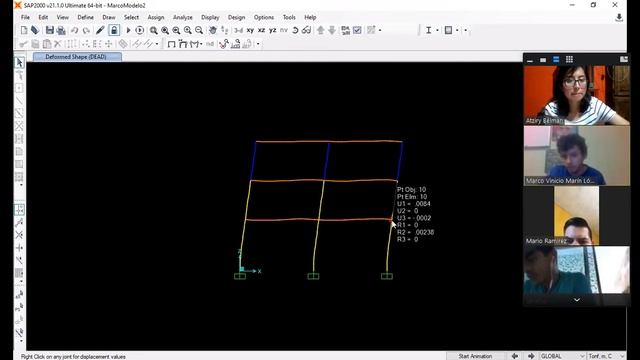Open the File menu
The height and width of the screenshot is (360, 640).
point(25,17)
